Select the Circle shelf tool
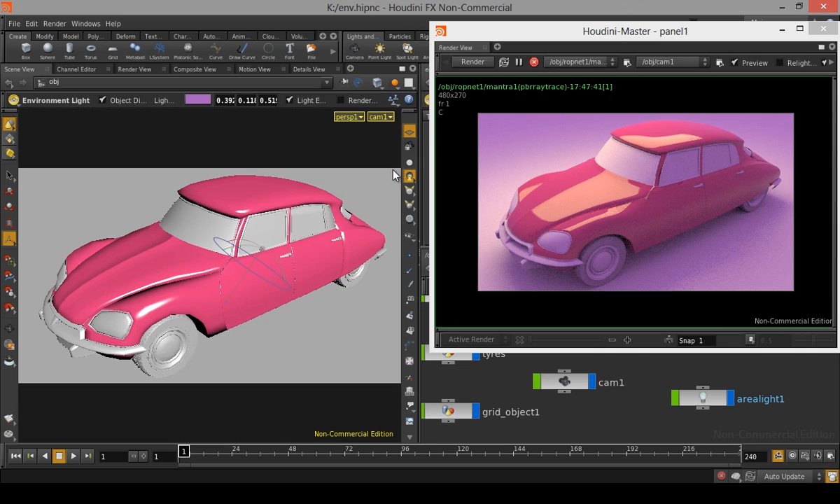The width and height of the screenshot is (840, 504). pyautogui.click(x=268, y=51)
